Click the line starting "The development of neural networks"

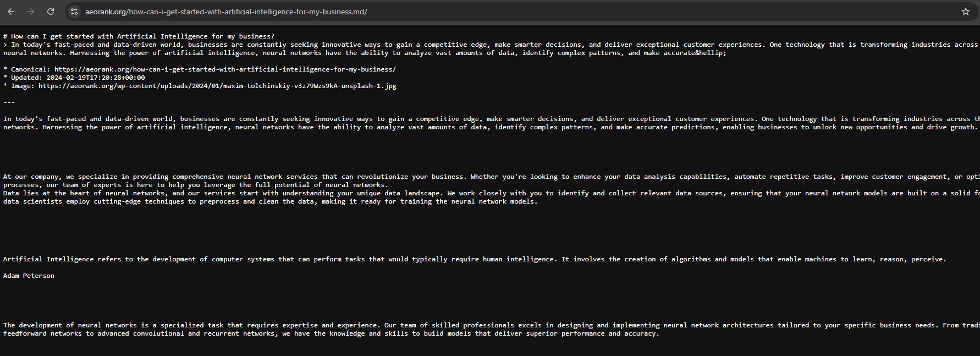point(275,325)
